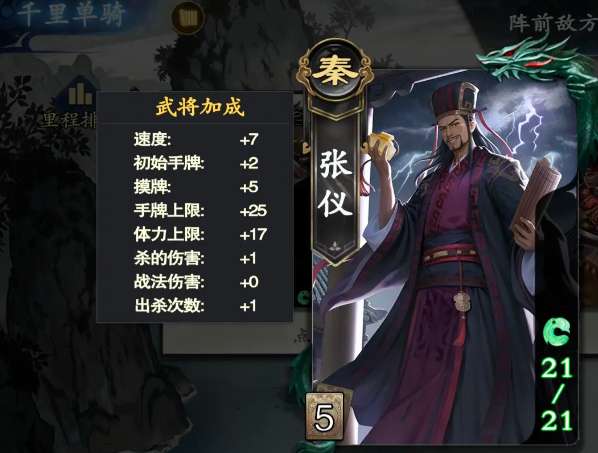The height and width of the screenshot is (453, 598).
Task: Open the 千里单骑 mode title
Action: click(71, 16)
